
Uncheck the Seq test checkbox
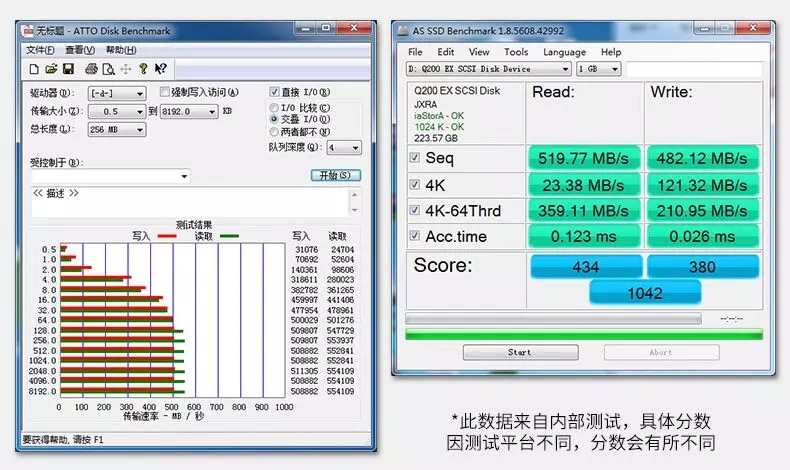pyautogui.click(x=415, y=158)
